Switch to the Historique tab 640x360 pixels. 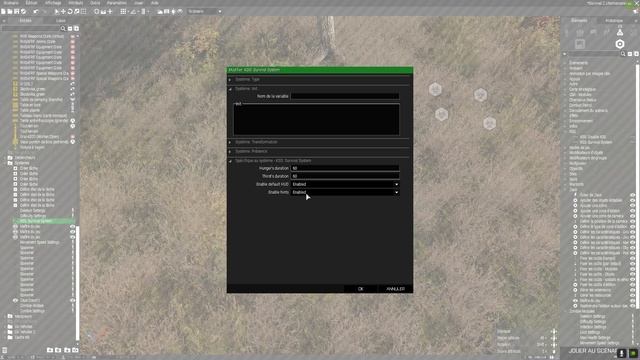(x=614, y=20)
